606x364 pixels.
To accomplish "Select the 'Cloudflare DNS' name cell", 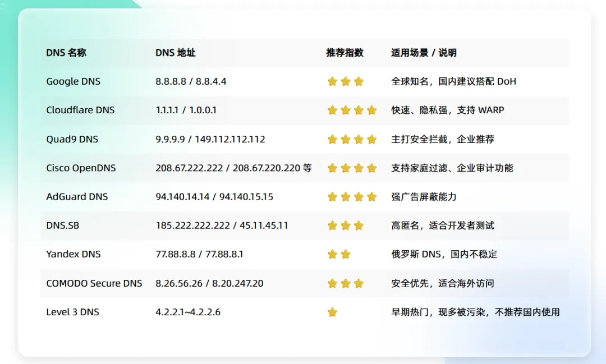I will (x=80, y=110).
